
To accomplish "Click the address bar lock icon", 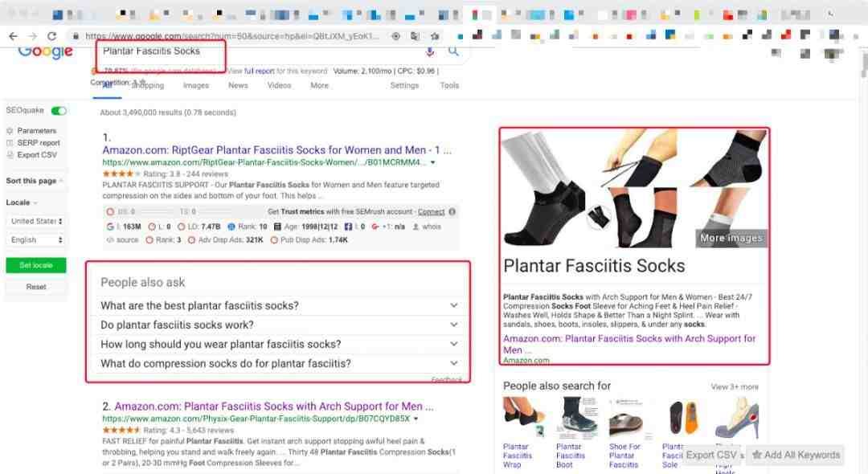I will coord(76,36).
